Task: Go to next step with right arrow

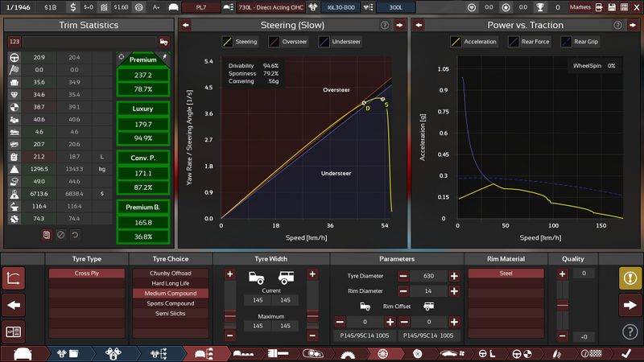Action: pos(630,305)
